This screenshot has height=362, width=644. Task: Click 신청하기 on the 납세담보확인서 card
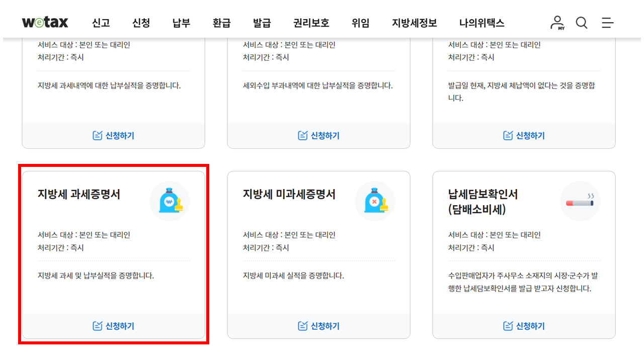[524, 325]
